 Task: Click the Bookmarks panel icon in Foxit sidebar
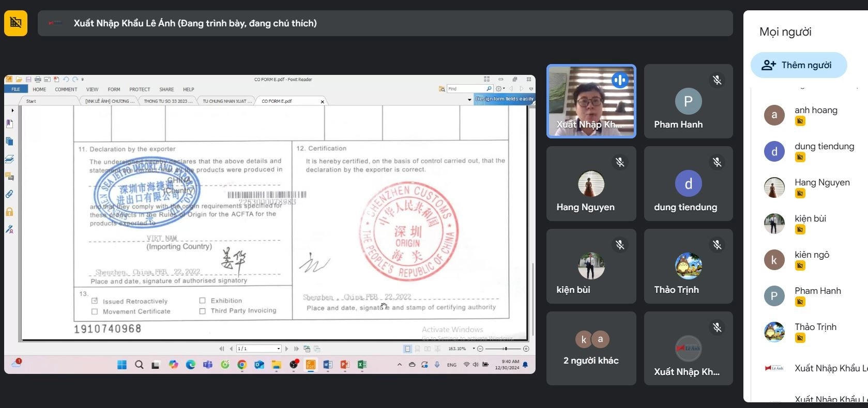9,124
